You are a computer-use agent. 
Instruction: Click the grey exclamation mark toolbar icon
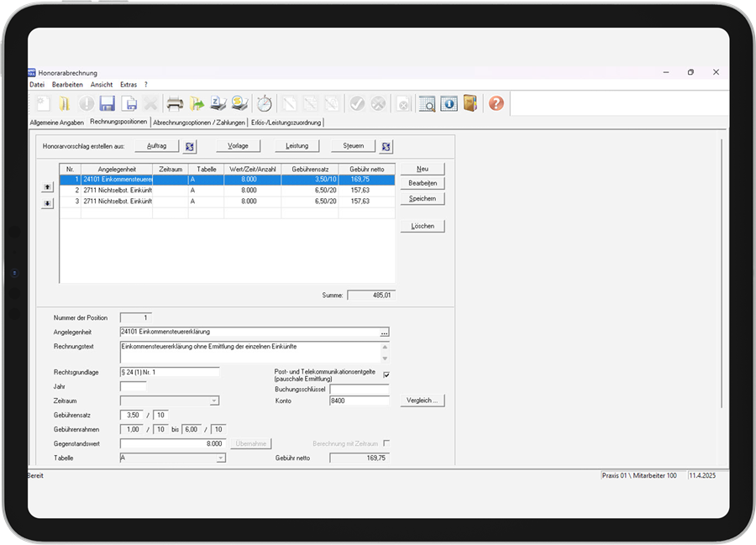point(87,103)
